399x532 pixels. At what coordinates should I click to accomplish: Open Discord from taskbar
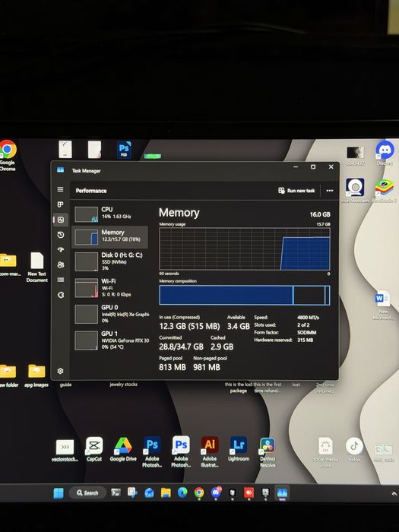[216, 492]
